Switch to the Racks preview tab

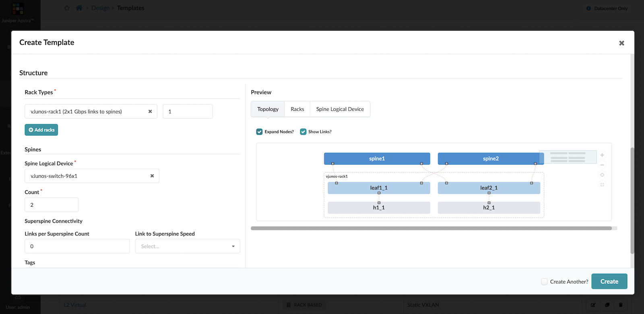297,109
